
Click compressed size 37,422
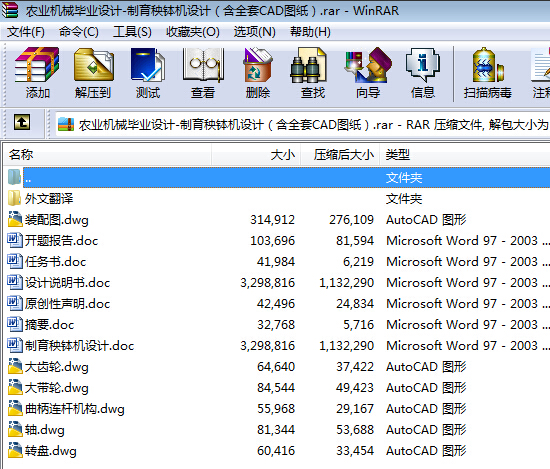(x=355, y=367)
